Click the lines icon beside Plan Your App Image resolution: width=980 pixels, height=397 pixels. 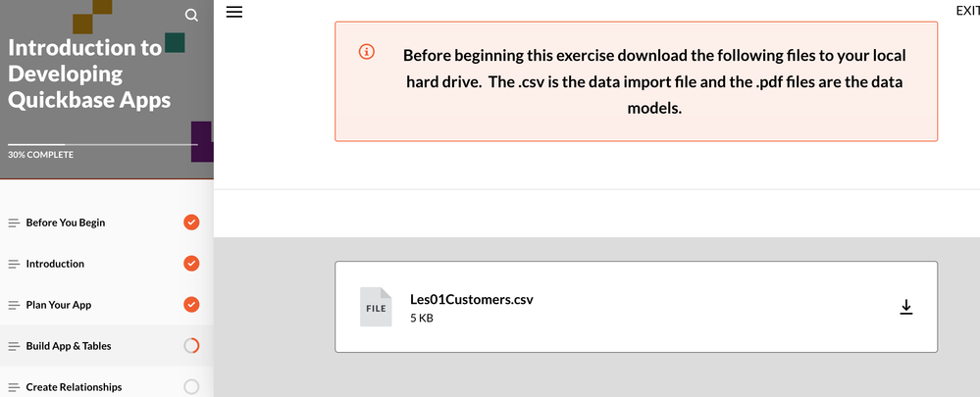[14, 305]
